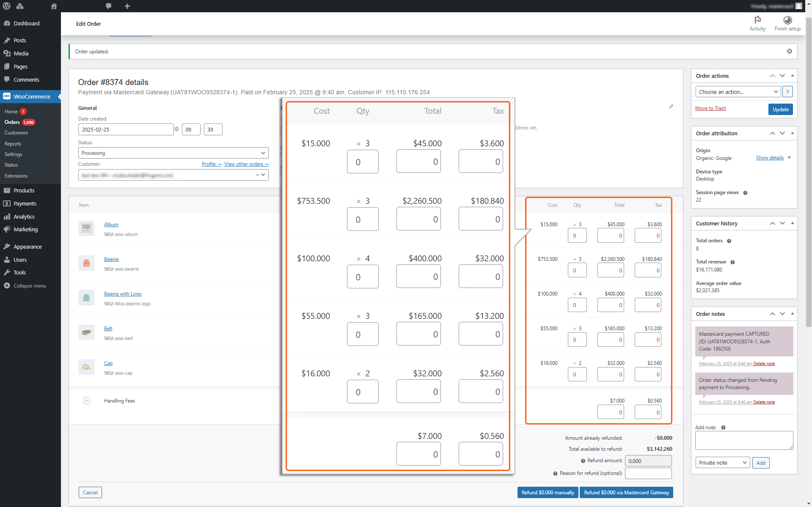
Task: Open the Choose an action dropdown
Action: coord(738,92)
